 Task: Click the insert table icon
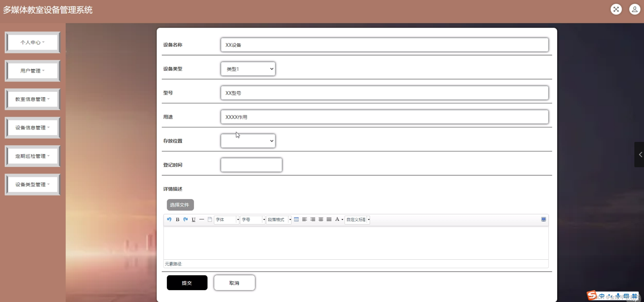click(x=296, y=219)
